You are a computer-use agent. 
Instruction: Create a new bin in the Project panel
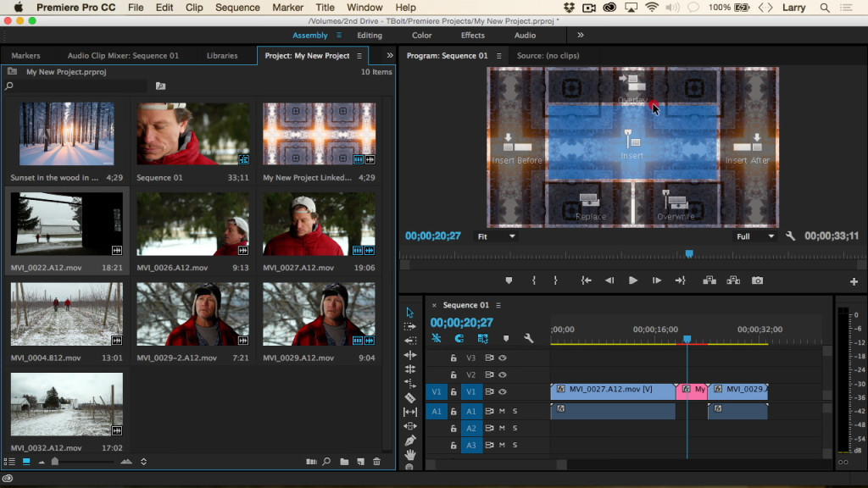point(344,462)
